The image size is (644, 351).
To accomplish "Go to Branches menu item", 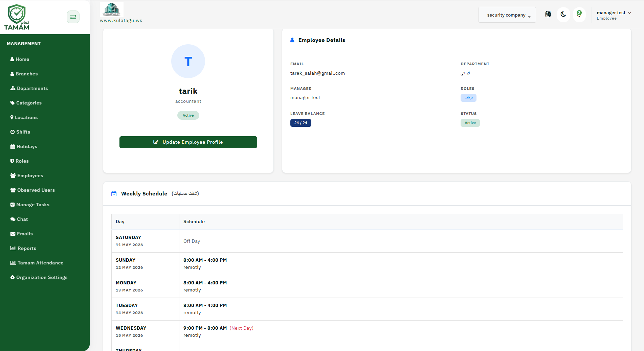I will coord(27,74).
